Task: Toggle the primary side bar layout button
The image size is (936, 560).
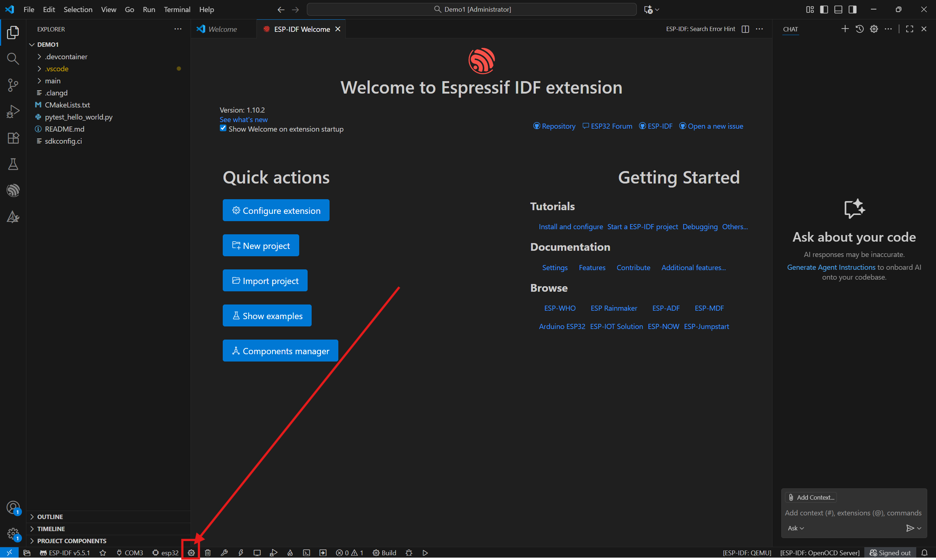Action: [824, 10]
